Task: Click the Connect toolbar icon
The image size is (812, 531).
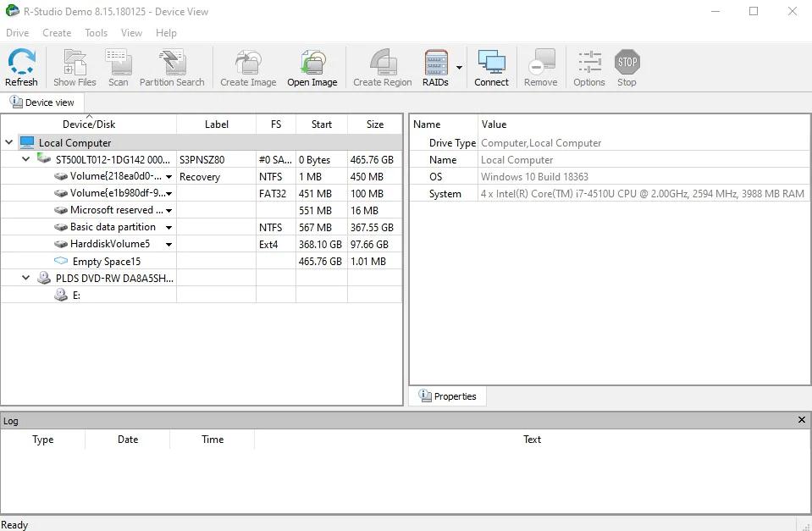Action: coord(491,62)
